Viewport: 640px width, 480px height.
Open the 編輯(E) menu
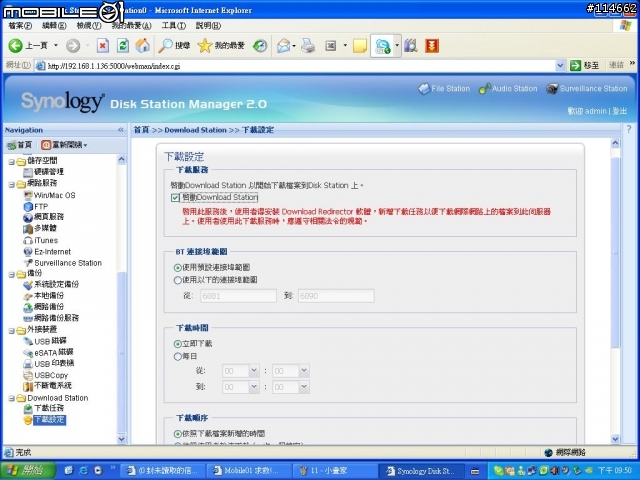point(54,26)
